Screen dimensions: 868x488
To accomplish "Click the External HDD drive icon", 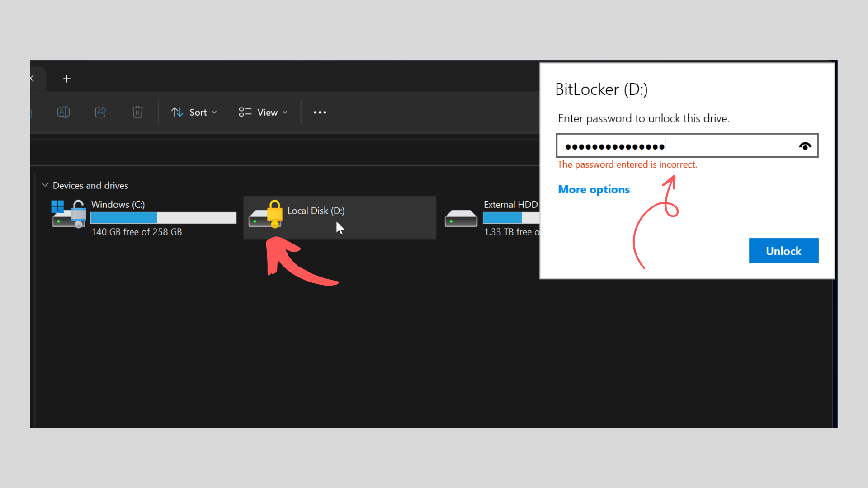I will pos(461,218).
